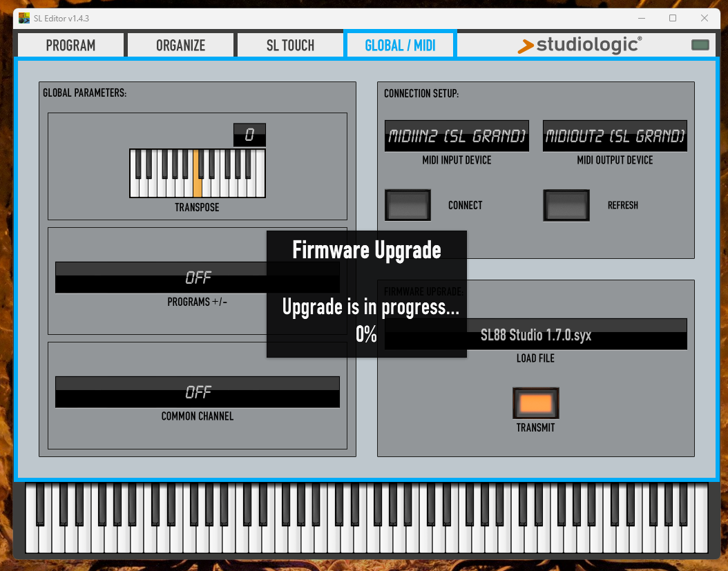Open the COMMON CHANNEL OFF selector
The height and width of the screenshot is (571, 728).
pos(198,392)
